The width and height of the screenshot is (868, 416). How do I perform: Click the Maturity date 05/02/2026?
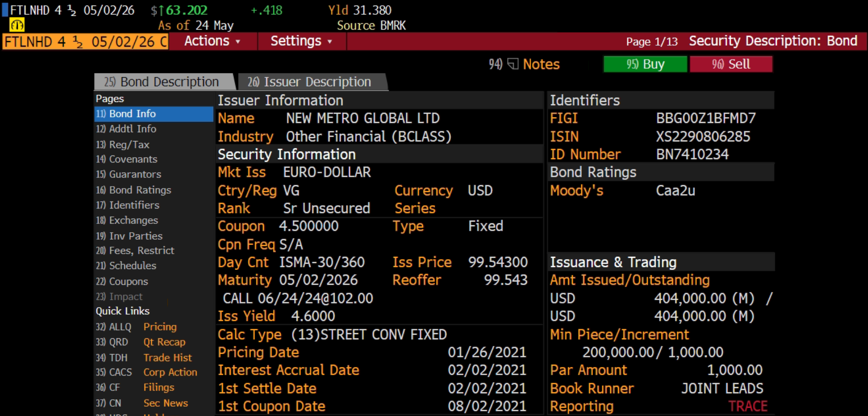318,280
